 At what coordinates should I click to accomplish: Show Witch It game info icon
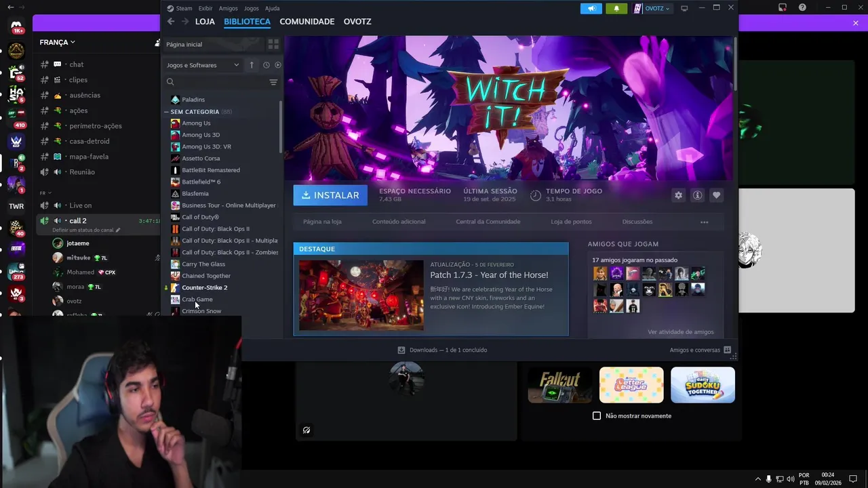[x=697, y=195]
